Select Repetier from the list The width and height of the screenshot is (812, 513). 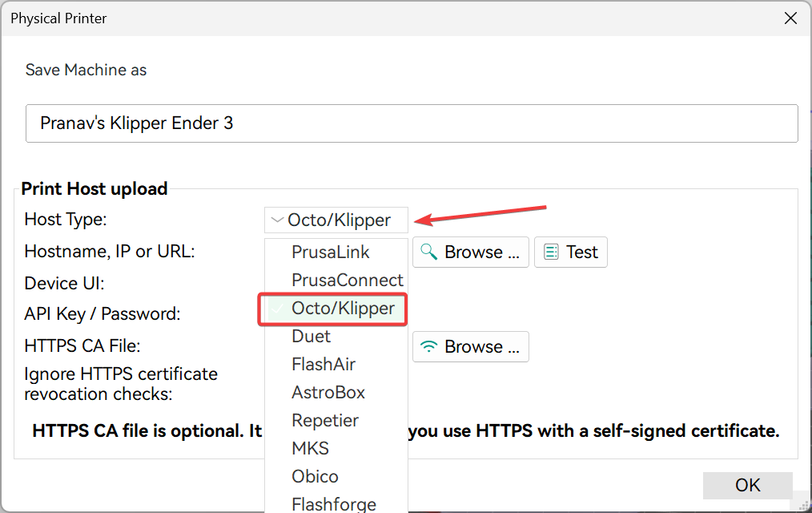click(336, 420)
